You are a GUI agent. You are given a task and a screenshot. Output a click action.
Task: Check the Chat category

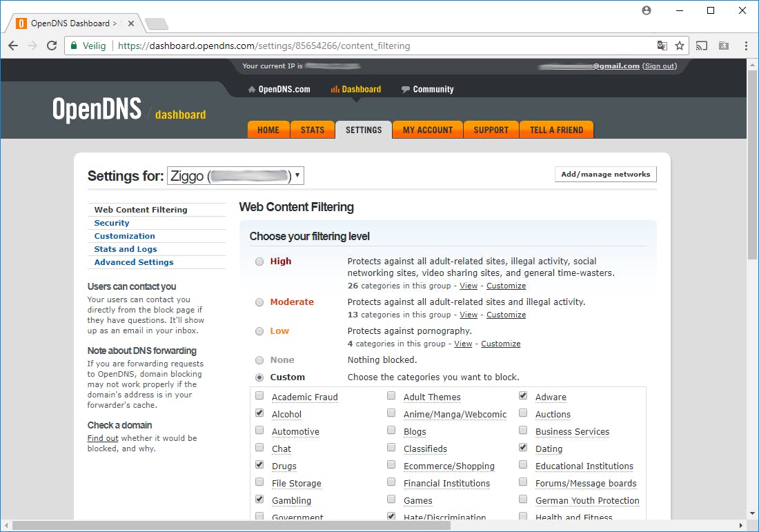coord(259,447)
